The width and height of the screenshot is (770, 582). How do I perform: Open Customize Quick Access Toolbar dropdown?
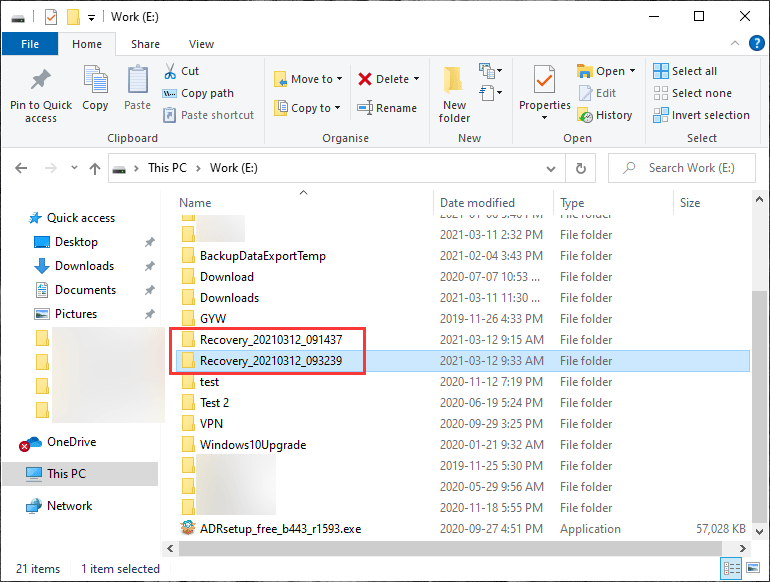pos(91,18)
